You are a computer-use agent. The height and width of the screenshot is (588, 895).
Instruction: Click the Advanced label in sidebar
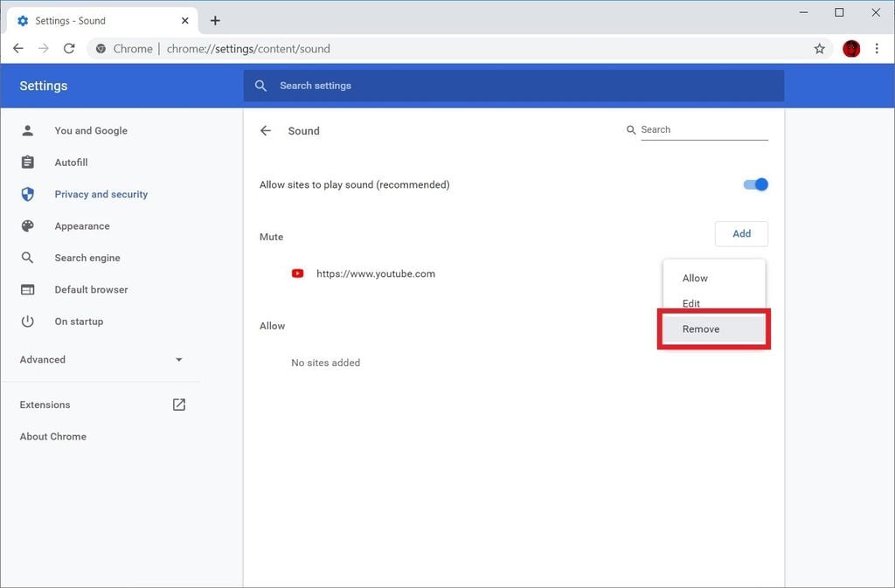point(42,360)
